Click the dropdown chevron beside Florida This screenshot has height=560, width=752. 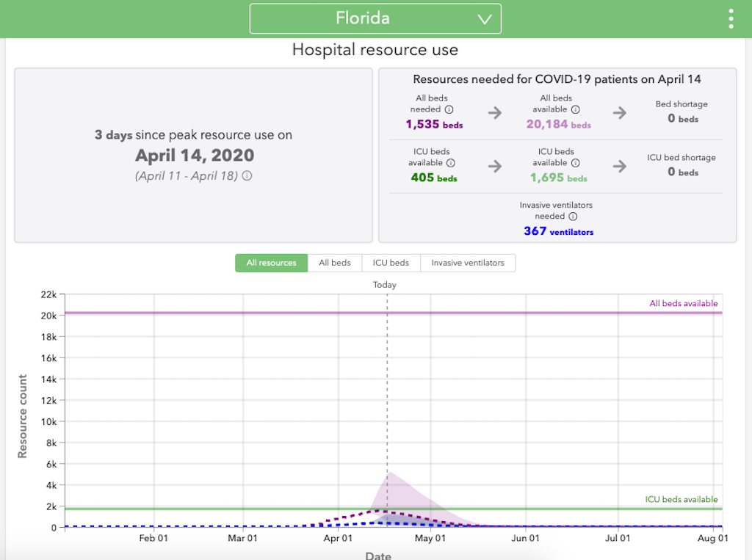(x=485, y=19)
